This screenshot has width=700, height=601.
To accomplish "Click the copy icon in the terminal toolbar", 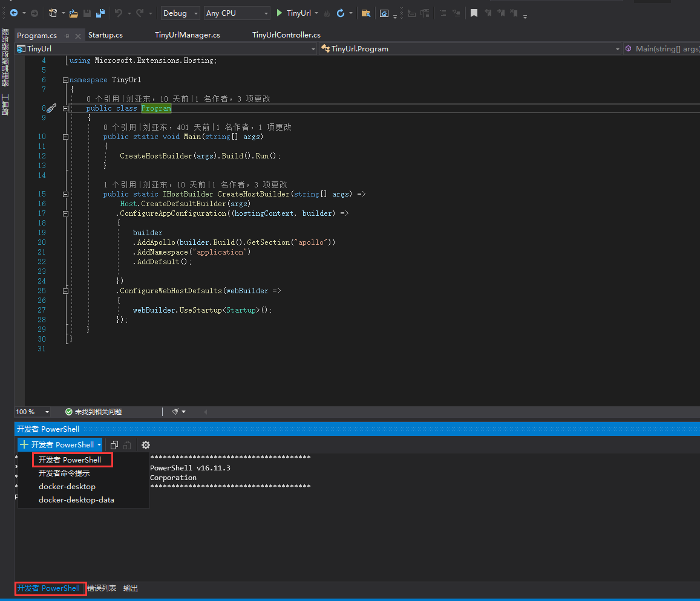I will [x=114, y=445].
